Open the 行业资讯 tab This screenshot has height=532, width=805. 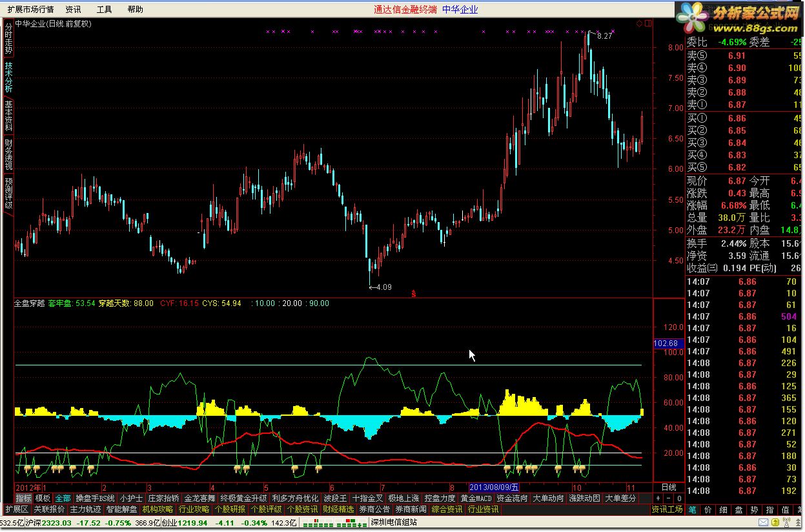[x=483, y=509]
